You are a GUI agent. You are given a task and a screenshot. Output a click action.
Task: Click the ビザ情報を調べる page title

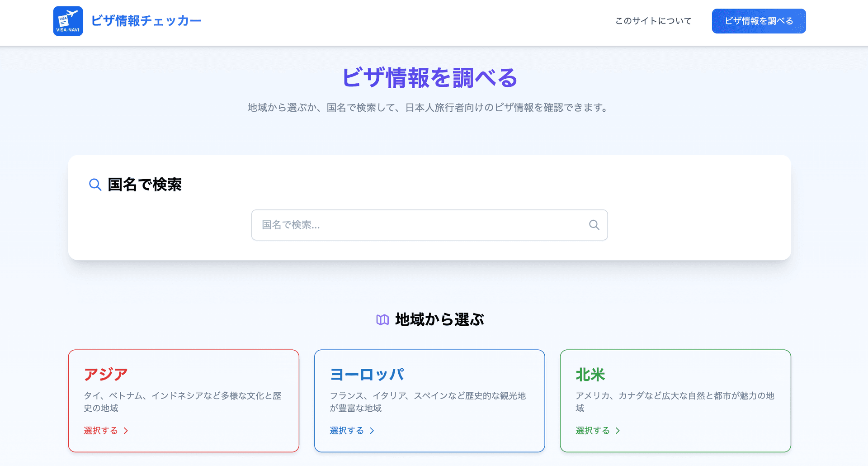pos(429,78)
